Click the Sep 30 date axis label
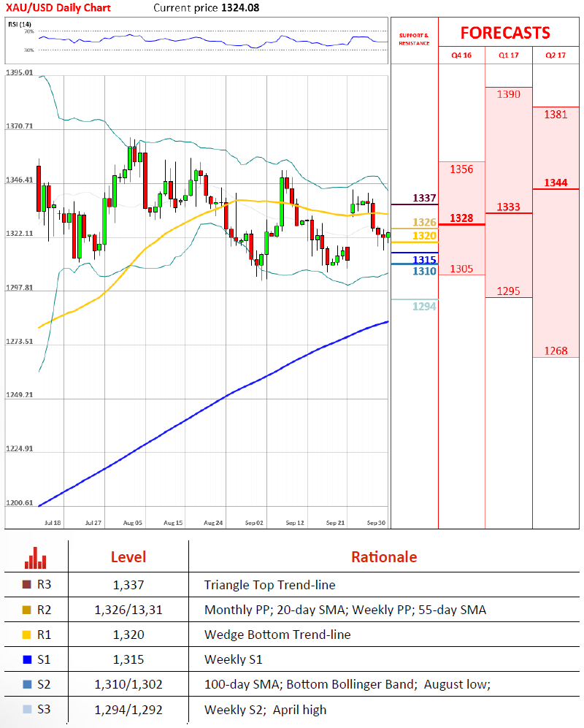 coord(376,523)
